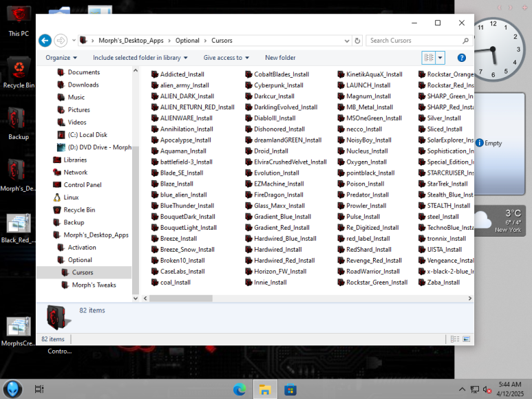
Task: Select Downloads in the navigation pane
Action: click(x=83, y=85)
